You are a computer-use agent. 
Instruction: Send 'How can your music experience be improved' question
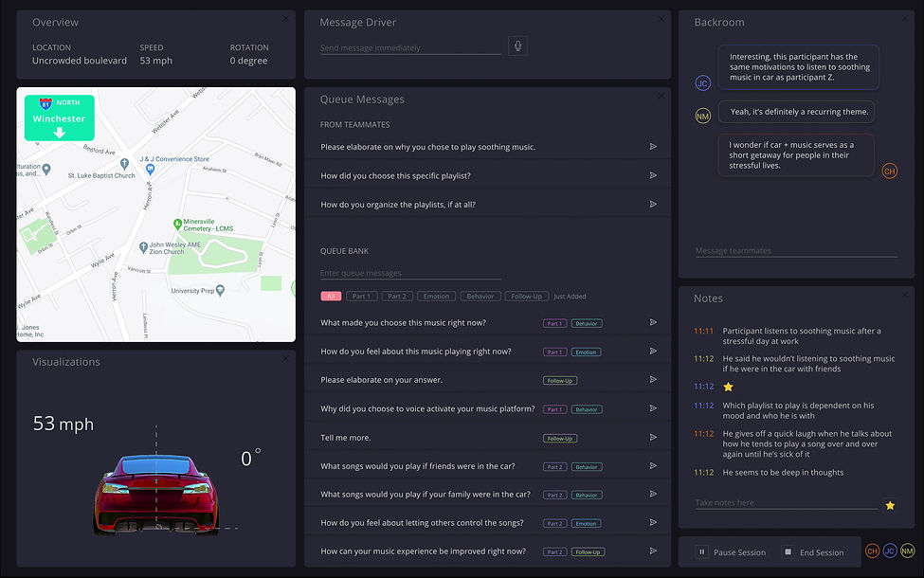point(653,551)
